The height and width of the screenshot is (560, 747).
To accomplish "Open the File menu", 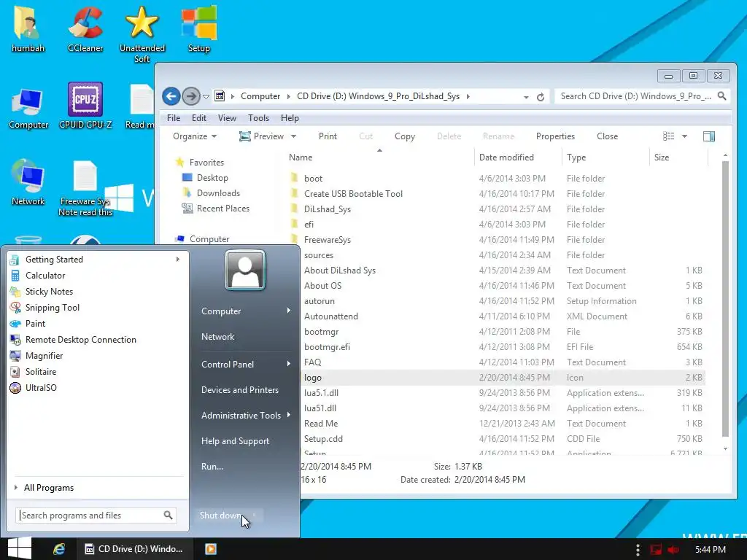I will tap(174, 118).
